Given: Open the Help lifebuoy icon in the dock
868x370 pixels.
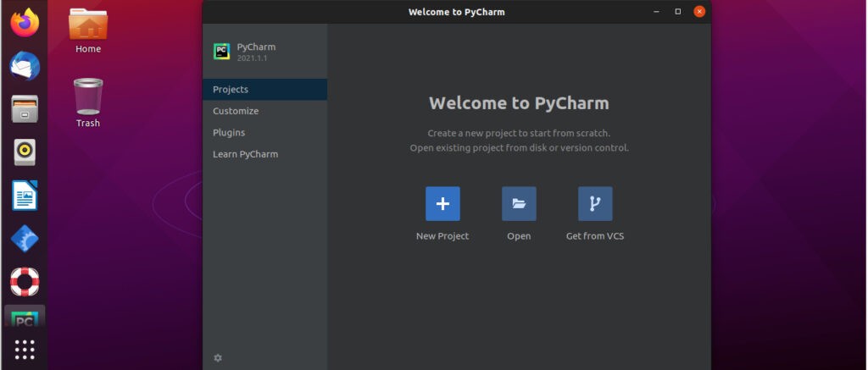Looking at the screenshot, I should 25,281.
